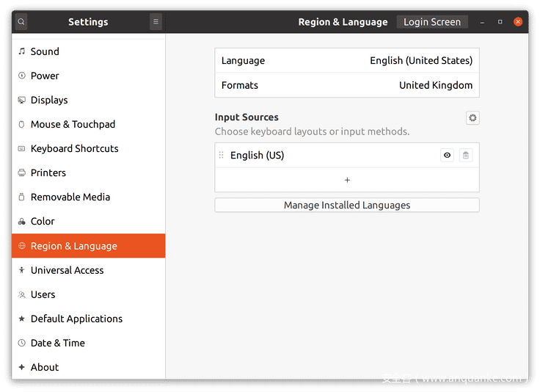The image size is (540, 392).
Task: Click Manage Installed Languages button
Action: pyautogui.click(x=346, y=206)
